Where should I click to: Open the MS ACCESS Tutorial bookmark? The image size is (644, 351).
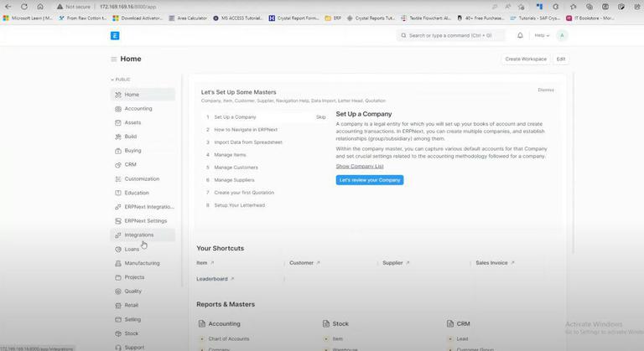pos(238,18)
